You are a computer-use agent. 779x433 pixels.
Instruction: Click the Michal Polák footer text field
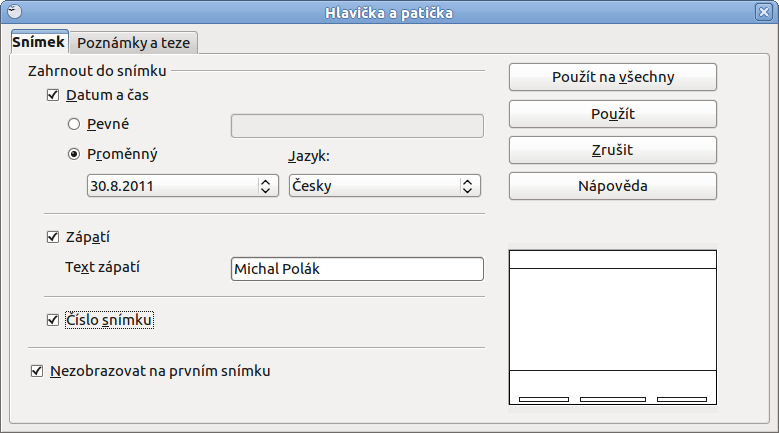(357, 269)
